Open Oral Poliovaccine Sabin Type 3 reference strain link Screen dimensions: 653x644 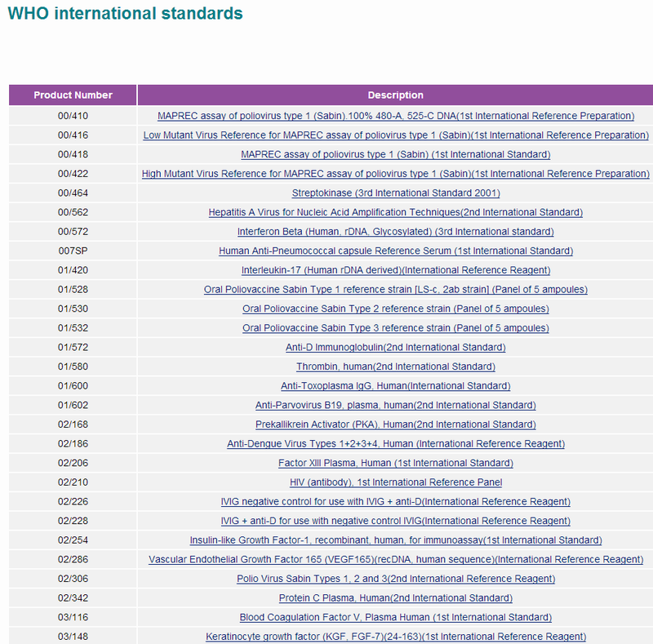coord(396,328)
